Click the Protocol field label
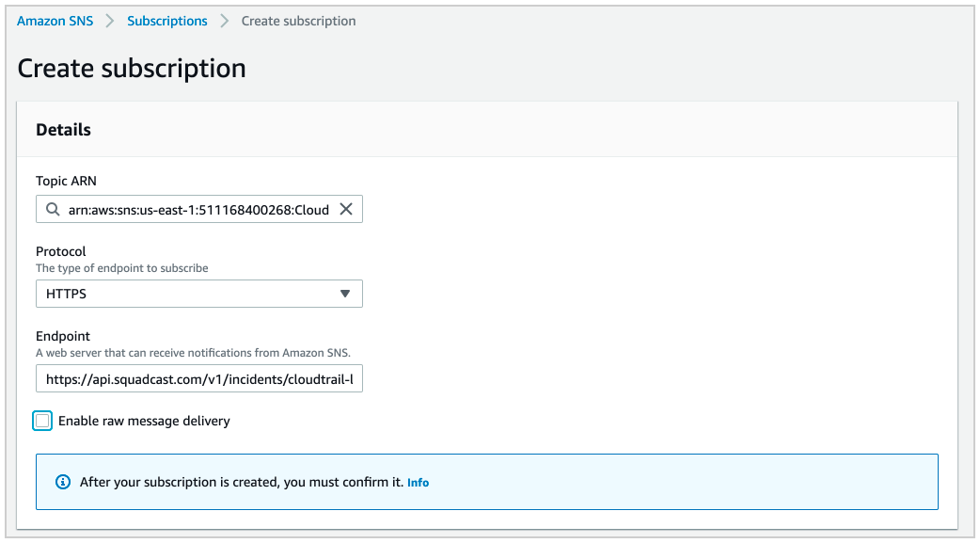 60,251
